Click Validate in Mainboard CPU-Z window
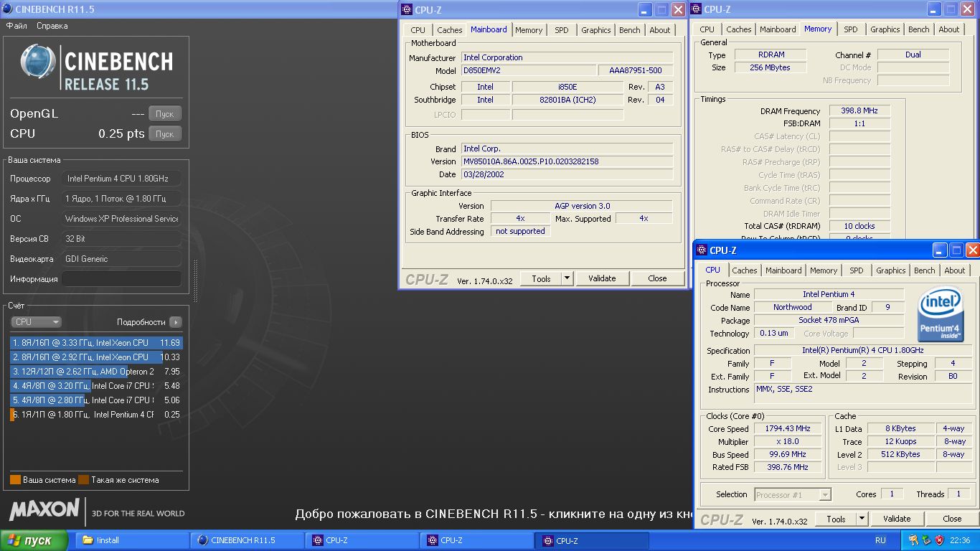This screenshot has width=980, height=551. pyautogui.click(x=602, y=278)
